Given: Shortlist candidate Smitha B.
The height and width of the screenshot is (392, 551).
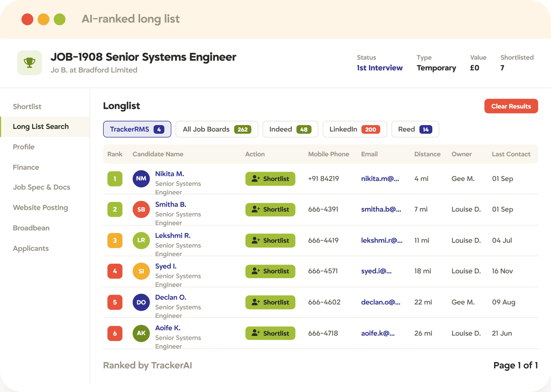Looking at the screenshot, I should (x=270, y=210).
